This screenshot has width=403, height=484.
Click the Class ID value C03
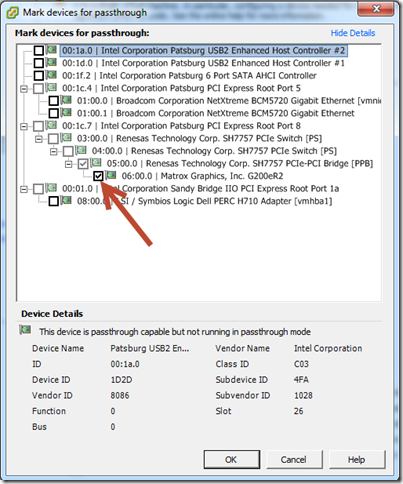point(301,364)
